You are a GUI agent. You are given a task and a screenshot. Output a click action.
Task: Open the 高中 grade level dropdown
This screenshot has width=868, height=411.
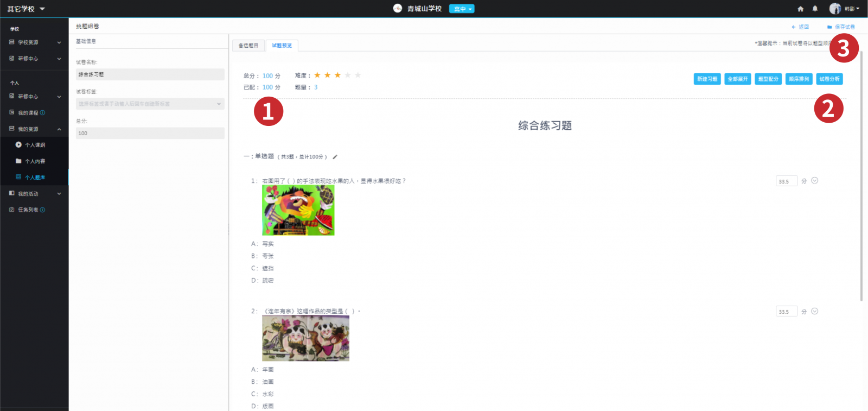(462, 9)
